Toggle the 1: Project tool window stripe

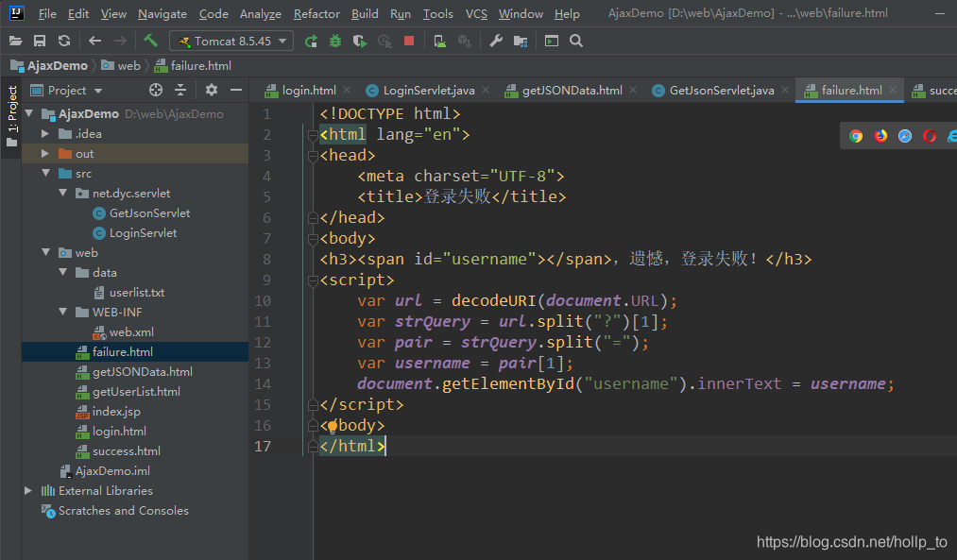(x=11, y=117)
